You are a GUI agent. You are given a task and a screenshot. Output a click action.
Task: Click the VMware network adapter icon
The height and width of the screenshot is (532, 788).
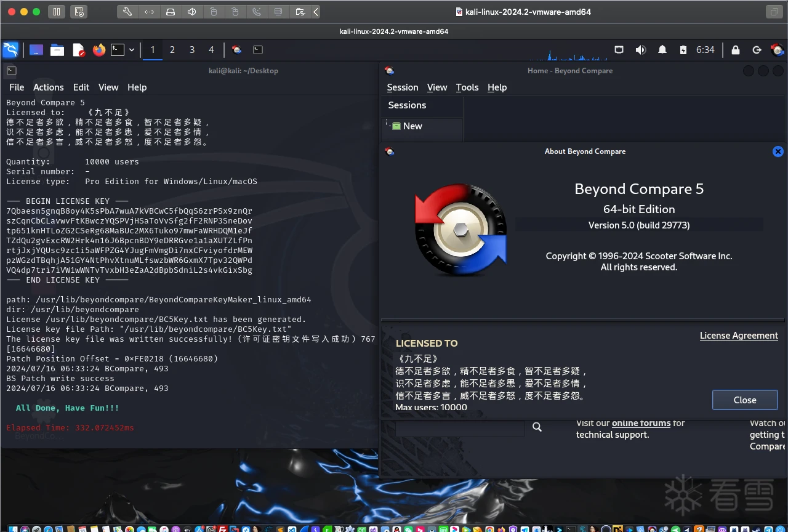tap(150, 12)
